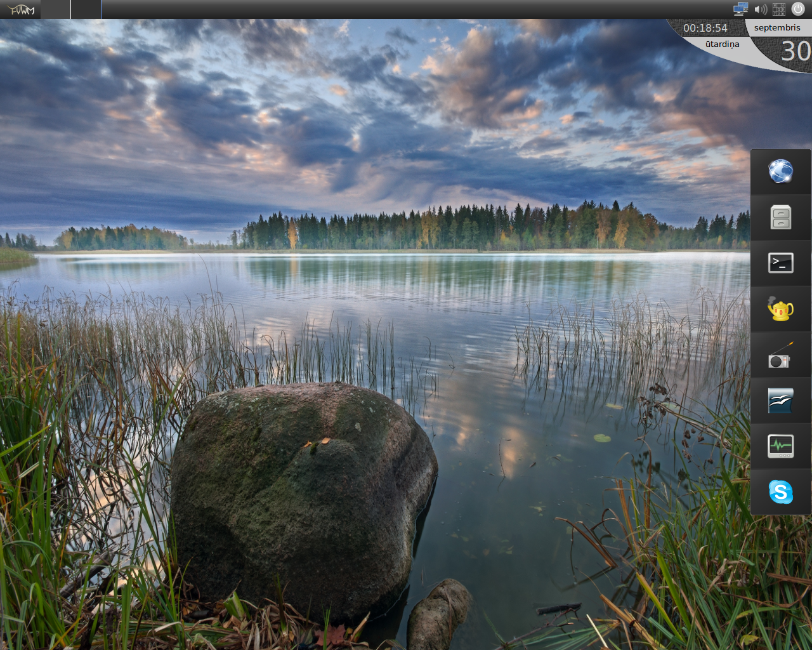Launch the web browser globe icon
This screenshot has width=812, height=650.
pos(781,171)
